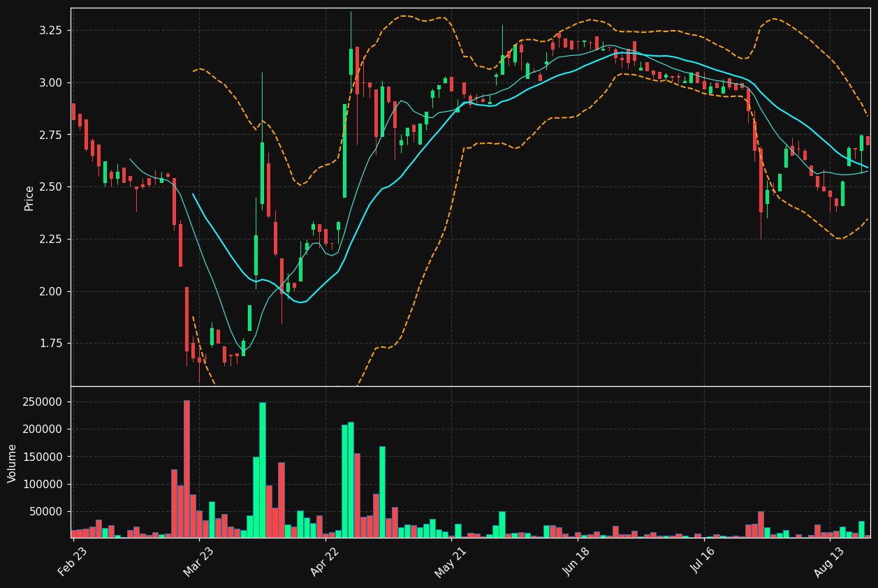The image size is (878, 588).
Task: Click the 200000 volume axis label
Action: (42, 429)
